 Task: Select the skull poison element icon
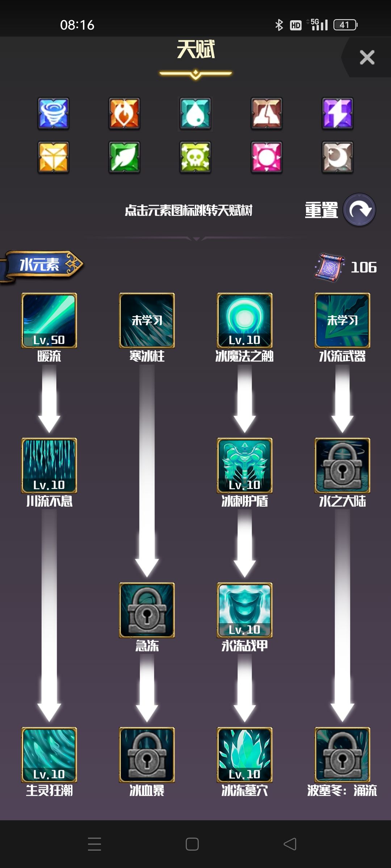click(x=195, y=157)
